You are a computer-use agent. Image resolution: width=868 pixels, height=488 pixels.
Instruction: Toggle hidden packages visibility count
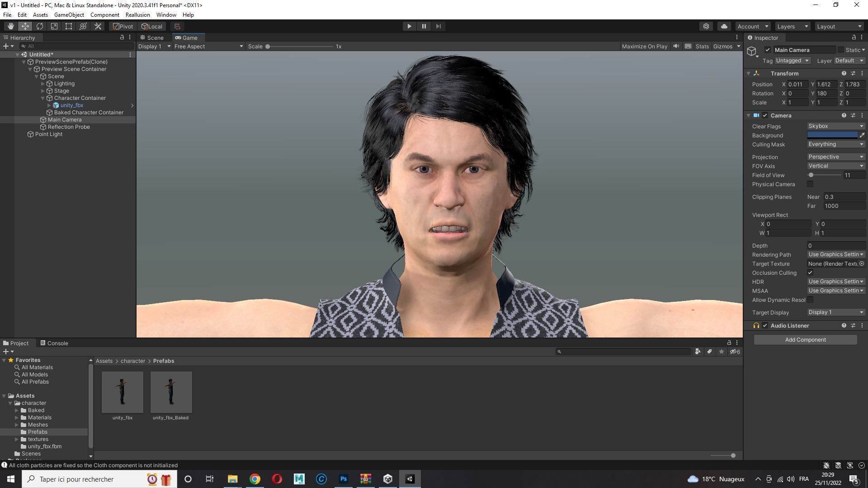(x=735, y=352)
